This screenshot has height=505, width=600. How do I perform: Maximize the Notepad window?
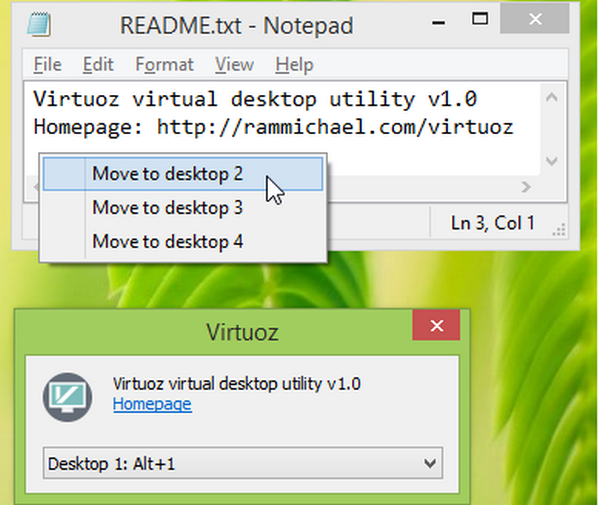(x=480, y=19)
